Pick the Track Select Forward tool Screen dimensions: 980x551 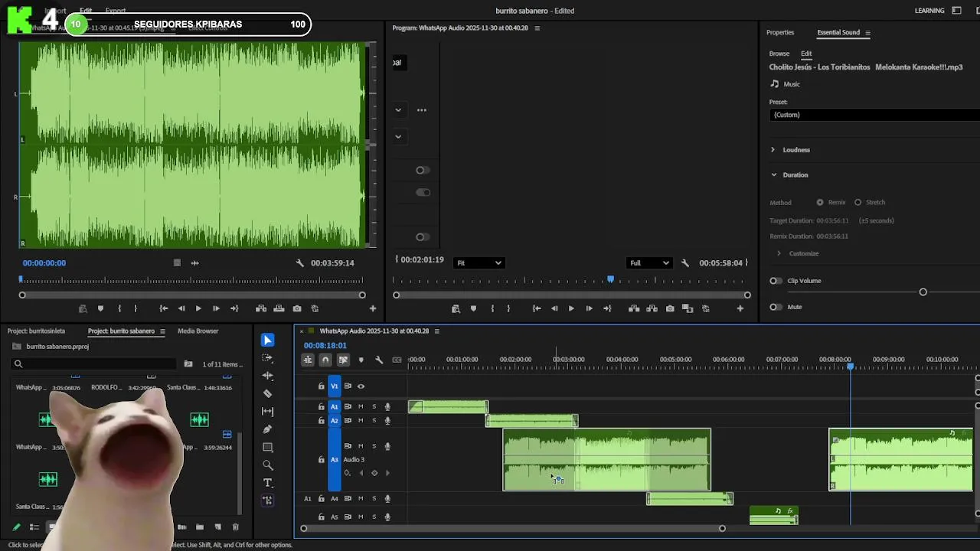(x=267, y=357)
